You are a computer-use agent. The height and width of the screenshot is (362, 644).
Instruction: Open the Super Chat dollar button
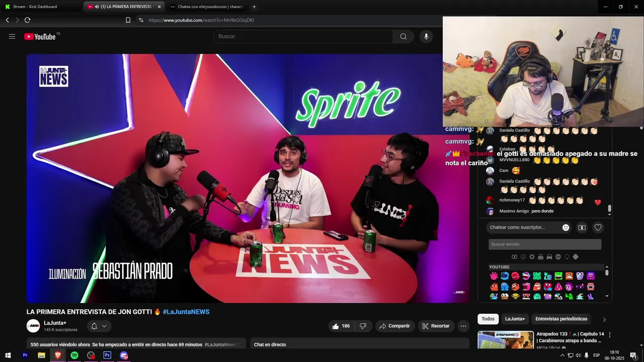(582, 227)
